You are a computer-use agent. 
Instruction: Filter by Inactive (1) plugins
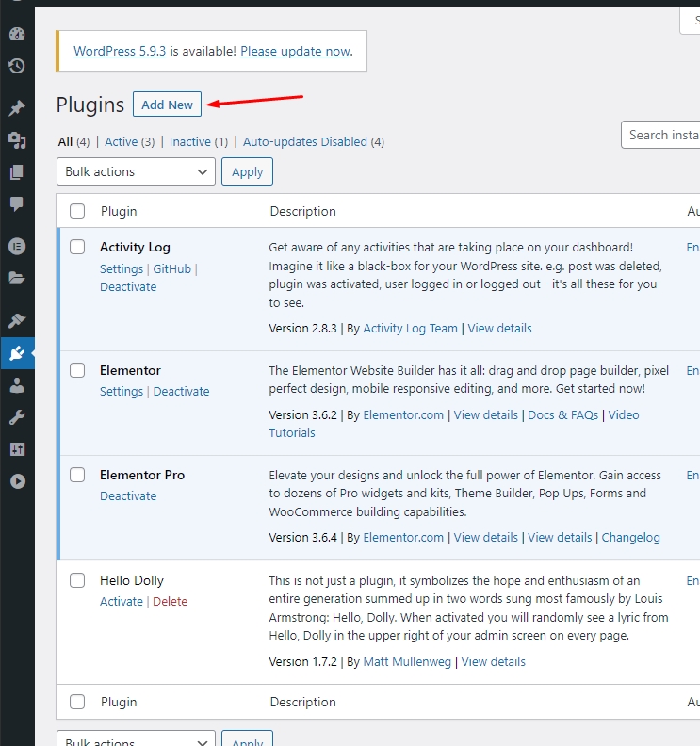[199, 142]
